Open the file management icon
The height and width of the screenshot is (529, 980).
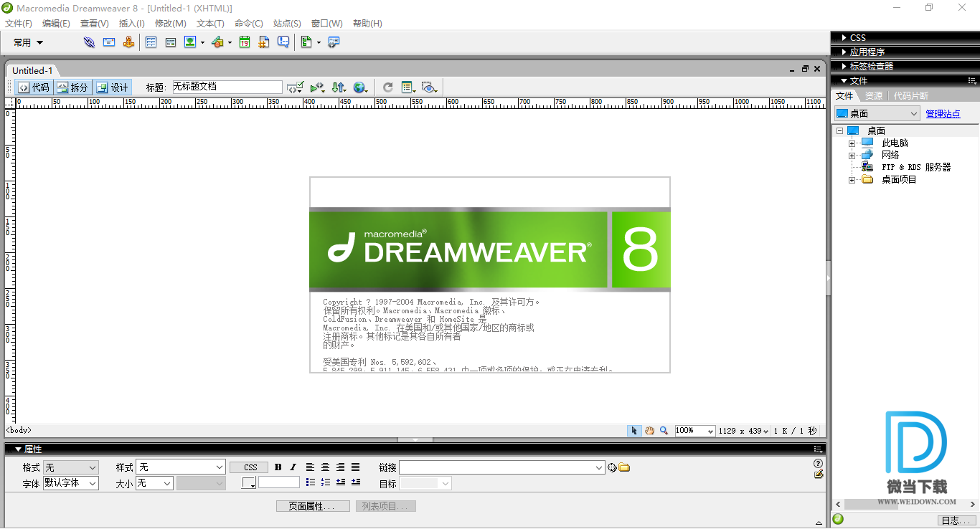pyautogui.click(x=339, y=87)
